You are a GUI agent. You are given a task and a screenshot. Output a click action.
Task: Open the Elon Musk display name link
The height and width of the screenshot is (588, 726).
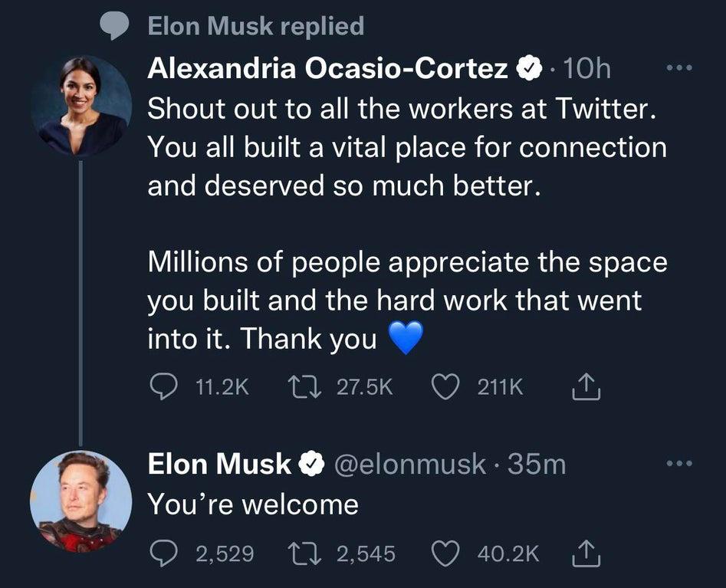point(219,464)
